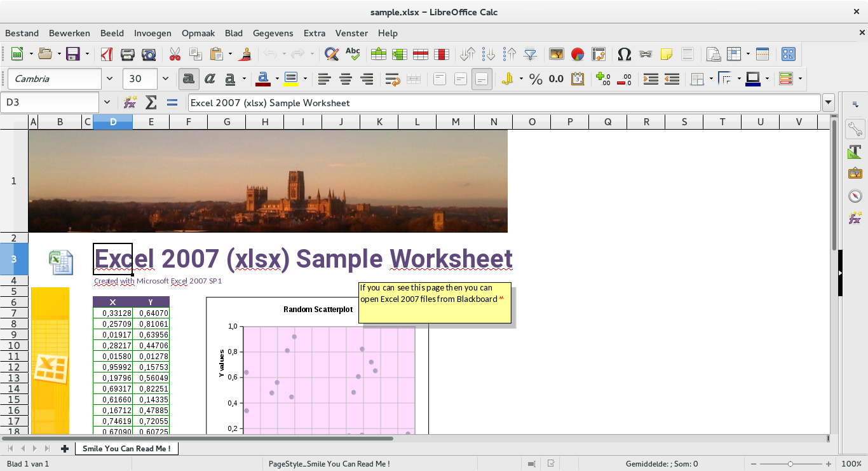The image size is (868, 471).
Task: Click the zoom slider in status bar
Action: click(790, 464)
